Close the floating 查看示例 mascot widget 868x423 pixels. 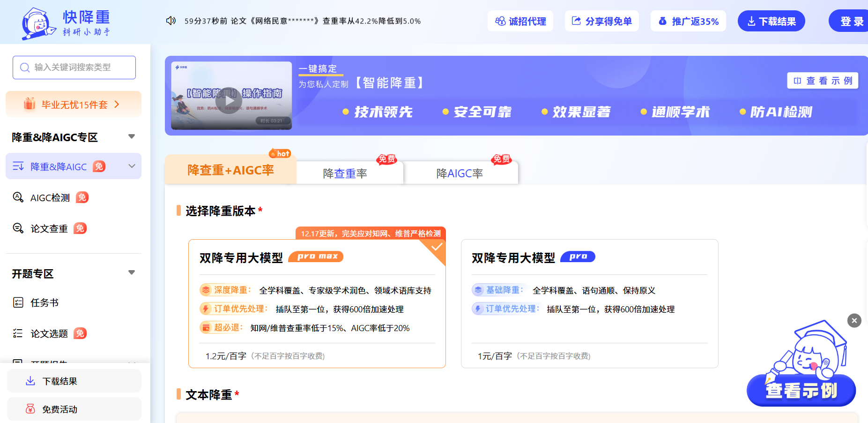click(854, 321)
